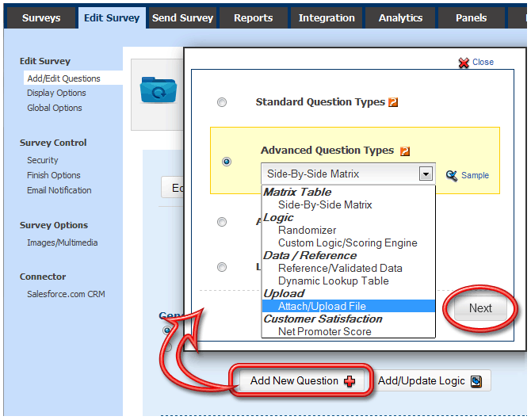Screen dimensions: 531x420
Task: Select the third radio button option
Action: coord(222,222)
